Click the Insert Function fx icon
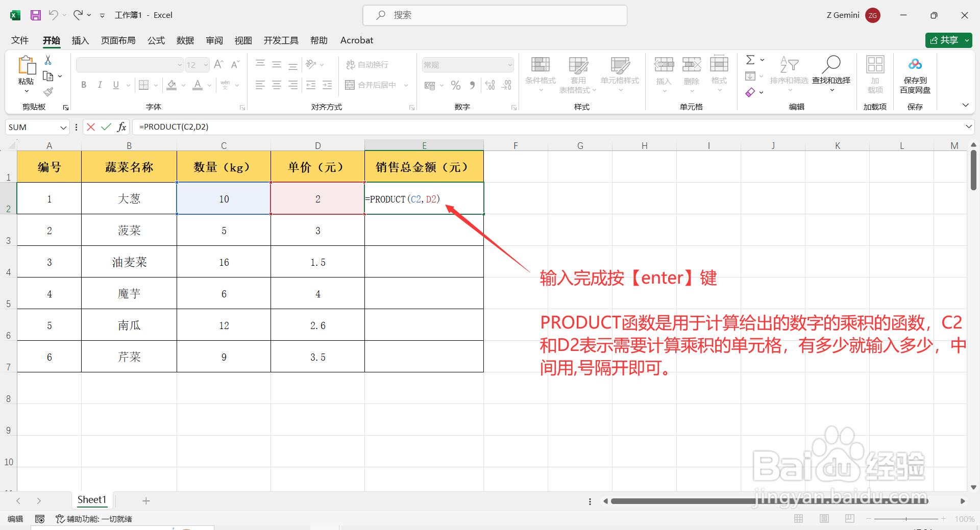The width and height of the screenshot is (980, 530). coord(121,127)
